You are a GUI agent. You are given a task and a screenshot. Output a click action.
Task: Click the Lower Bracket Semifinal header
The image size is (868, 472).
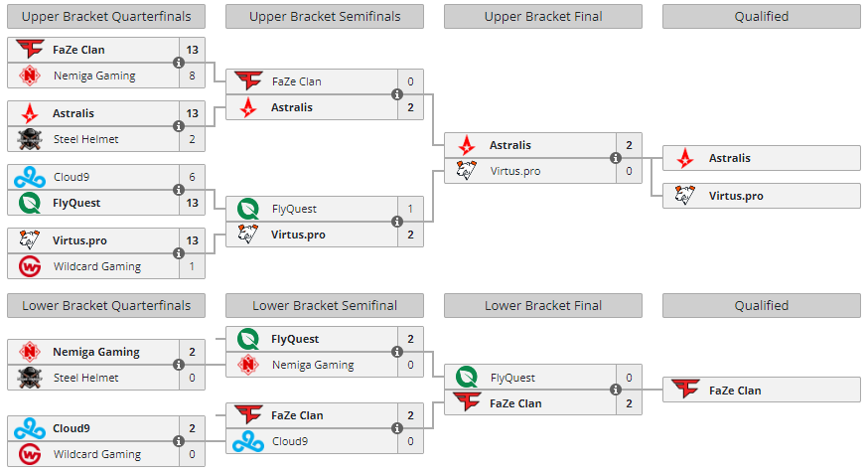[325, 306]
